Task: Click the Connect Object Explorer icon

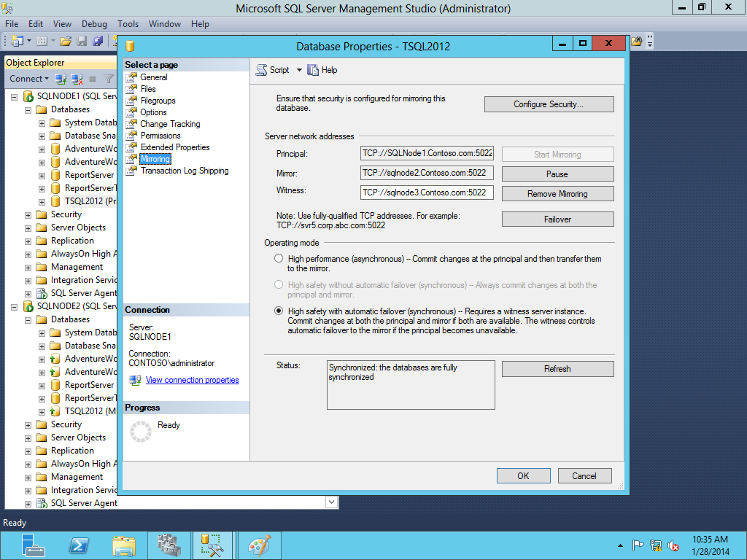Action: (61, 79)
